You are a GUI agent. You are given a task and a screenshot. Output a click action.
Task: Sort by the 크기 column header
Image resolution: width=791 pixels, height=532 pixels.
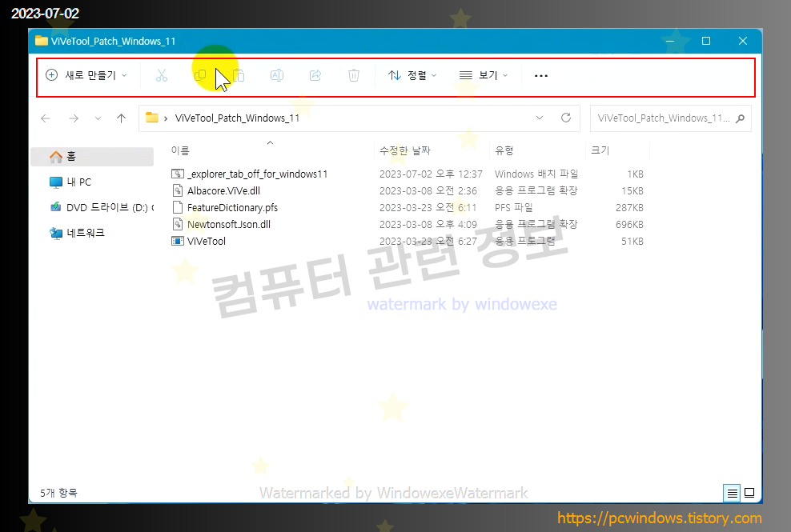[600, 150]
